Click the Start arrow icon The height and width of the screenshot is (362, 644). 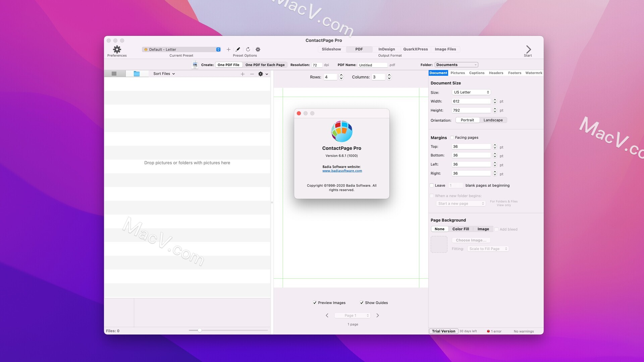(x=528, y=49)
